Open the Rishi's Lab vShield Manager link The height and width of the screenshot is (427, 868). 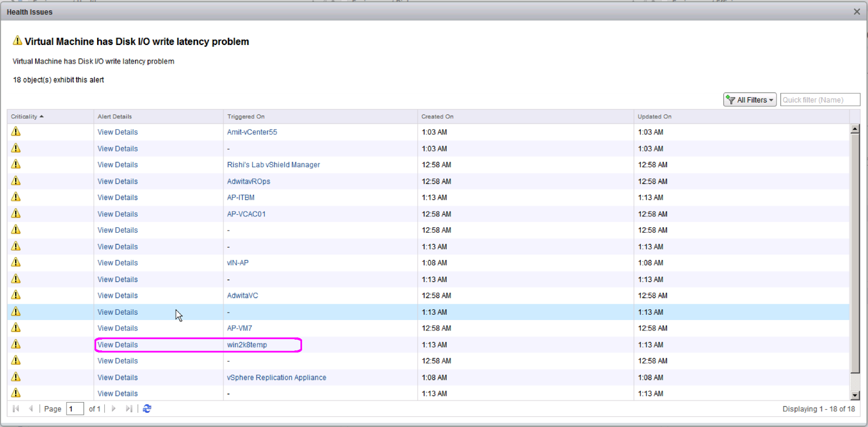point(273,165)
